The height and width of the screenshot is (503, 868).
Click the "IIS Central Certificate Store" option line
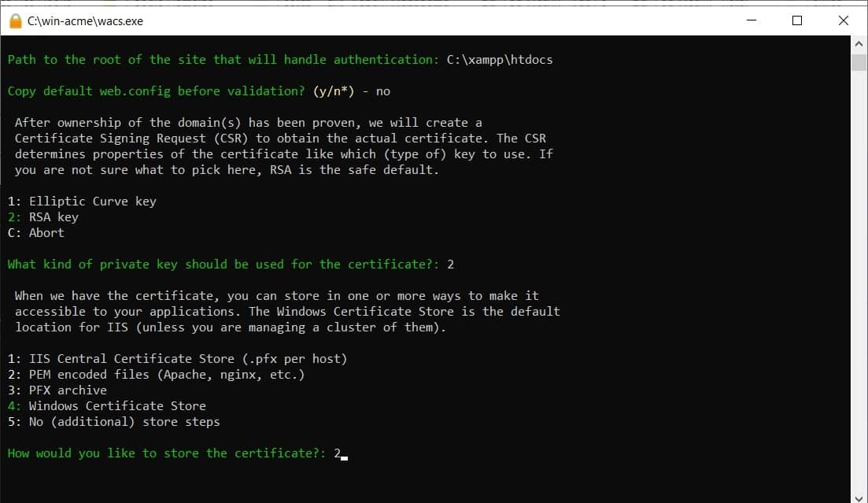click(177, 359)
